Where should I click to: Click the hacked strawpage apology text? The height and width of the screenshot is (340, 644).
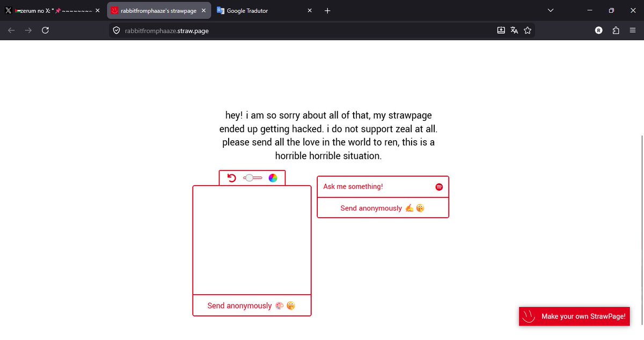tap(328, 136)
